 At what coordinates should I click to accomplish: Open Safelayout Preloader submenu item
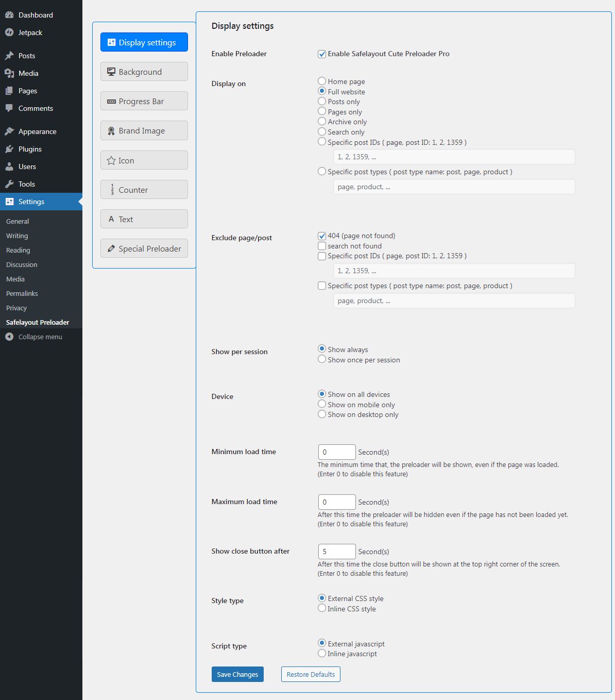pyautogui.click(x=38, y=322)
